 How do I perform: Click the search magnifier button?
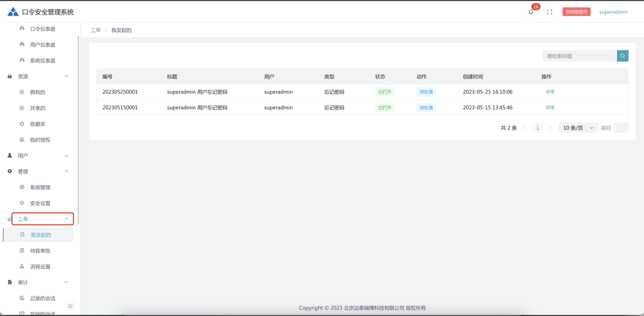[x=622, y=56]
